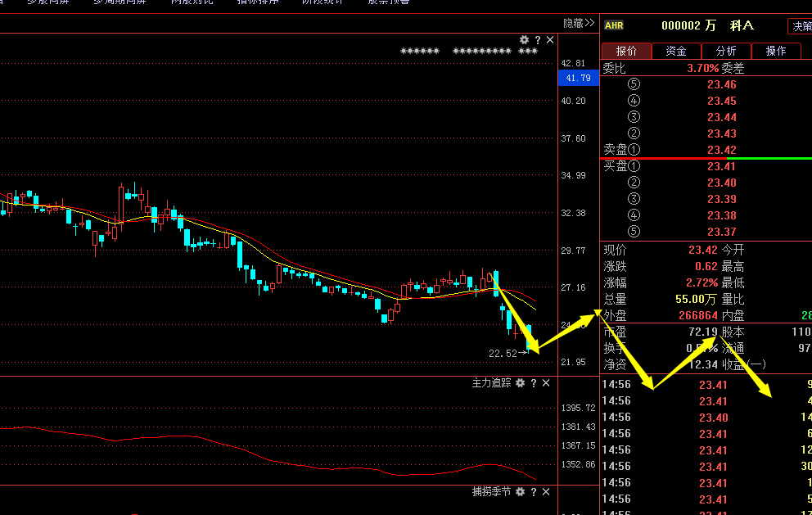Image resolution: width=812 pixels, height=515 pixels.
Task: Open settings gear for 捕捞季节 indicator
Action: [520, 492]
